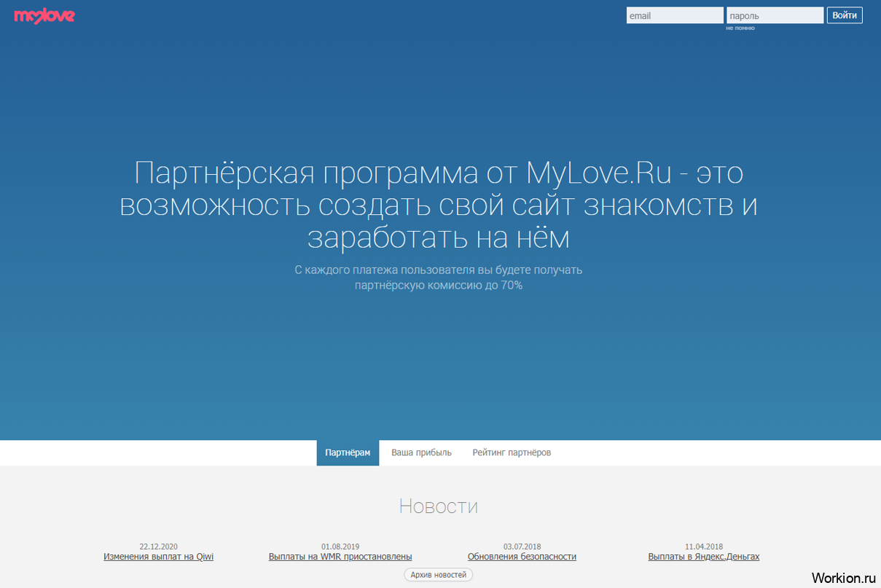Click the 'Партнёрская программа от MyLove.Ru' headline
Image resolution: width=881 pixels, height=588 pixels.
point(438,206)
